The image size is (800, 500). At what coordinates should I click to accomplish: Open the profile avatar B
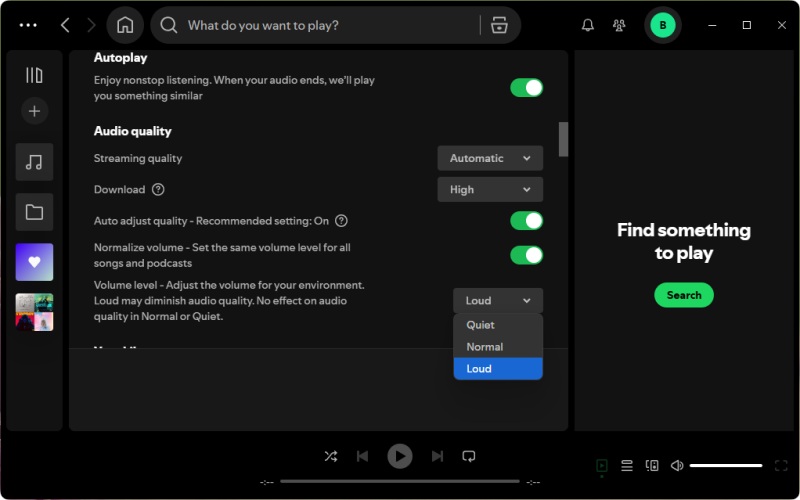[663, 25]
